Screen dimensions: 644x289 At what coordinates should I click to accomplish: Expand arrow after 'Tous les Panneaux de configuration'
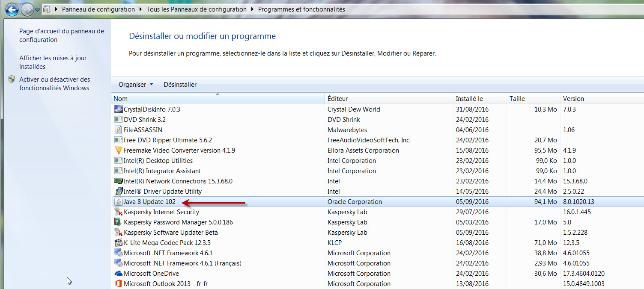click(x=252, y=9)
